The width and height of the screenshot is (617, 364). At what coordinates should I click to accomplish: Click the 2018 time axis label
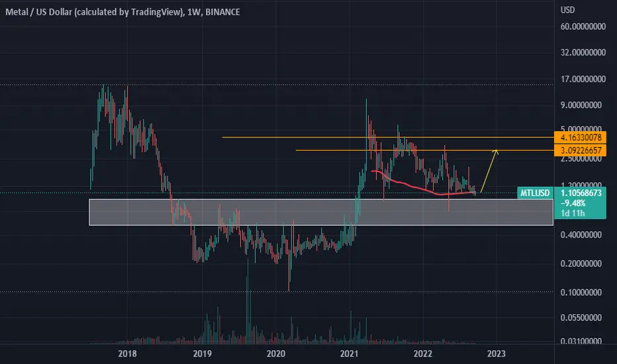point(128,354)
